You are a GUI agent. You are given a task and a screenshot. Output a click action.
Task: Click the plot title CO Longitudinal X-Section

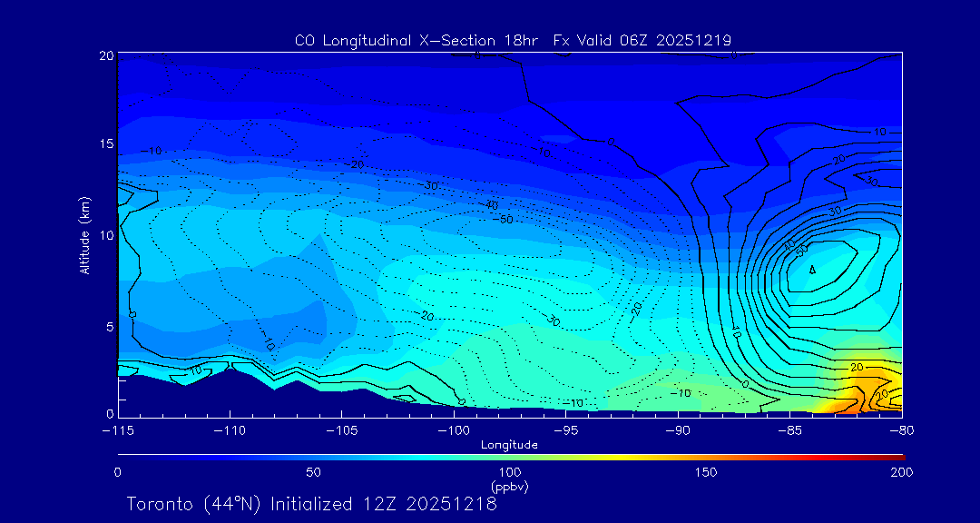tap(513, 40)
